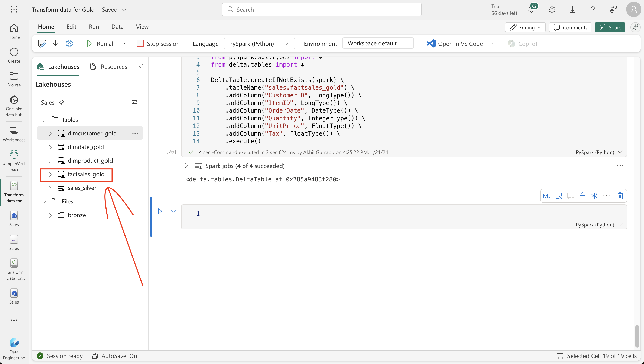The image size is (644, 364).
Task: Open Data Engineering experience switcher
Action: 14,349
